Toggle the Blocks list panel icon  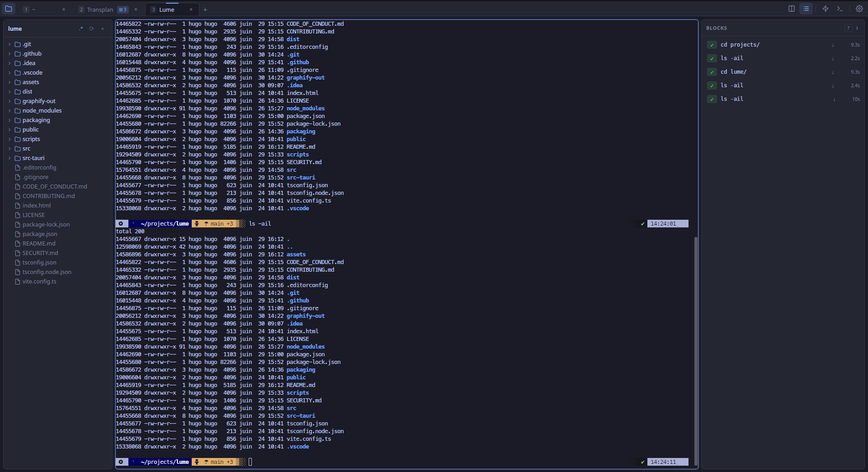[806, 9]
